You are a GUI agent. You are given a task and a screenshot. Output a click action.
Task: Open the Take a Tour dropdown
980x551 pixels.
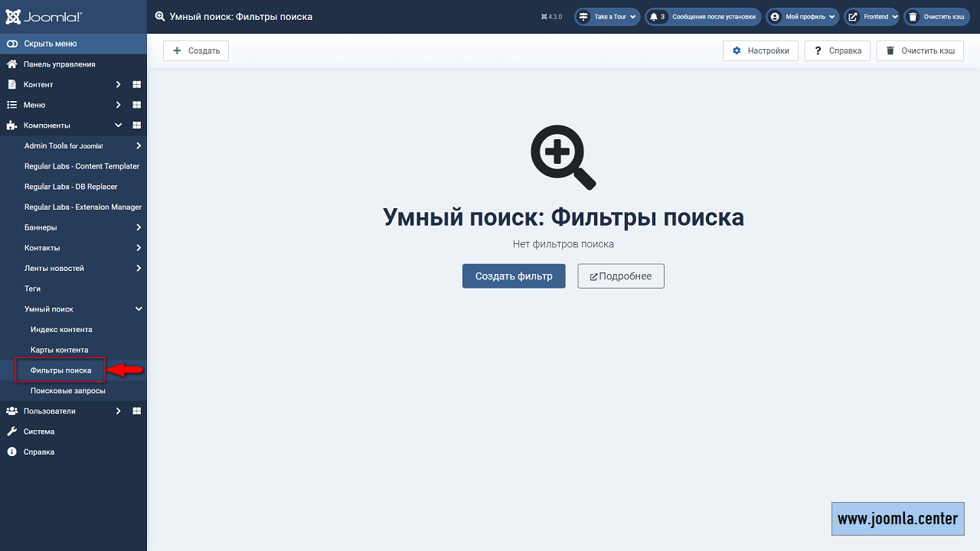point(608,17)
